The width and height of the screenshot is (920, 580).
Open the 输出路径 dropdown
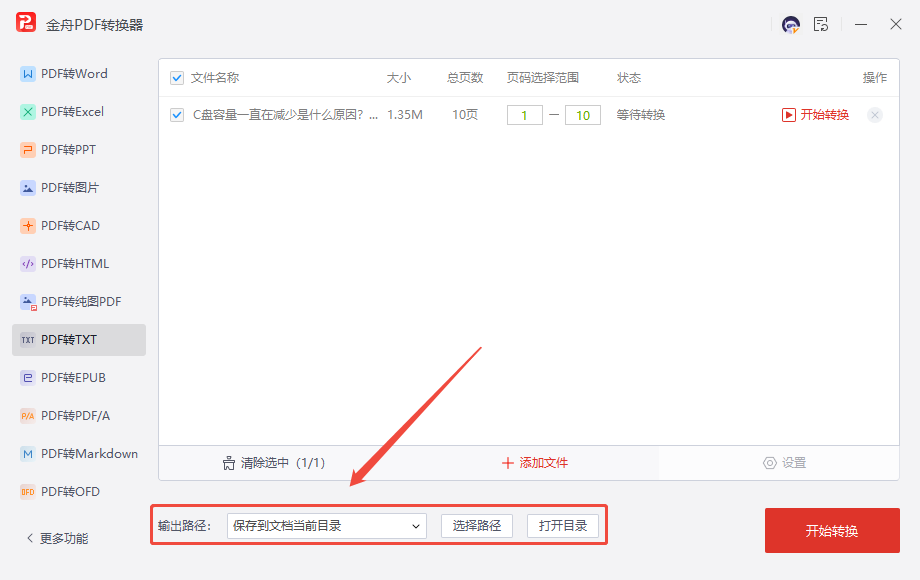point(326,526)
